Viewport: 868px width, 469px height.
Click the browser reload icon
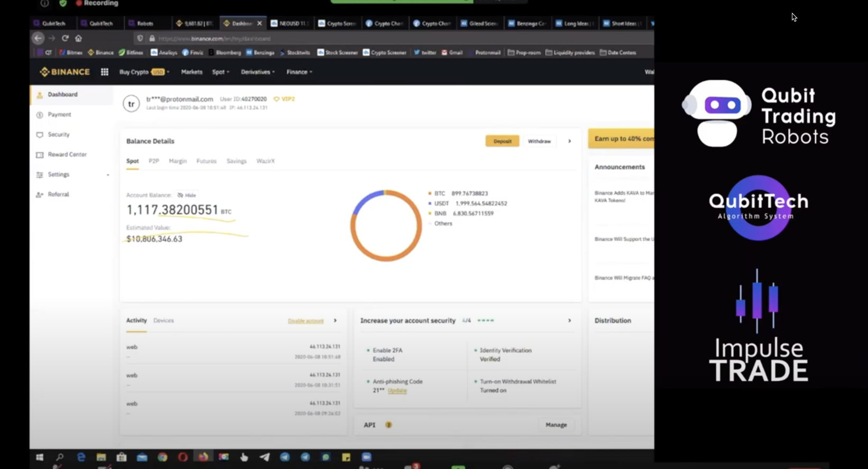pyautogui.click(x=65, y=38)
